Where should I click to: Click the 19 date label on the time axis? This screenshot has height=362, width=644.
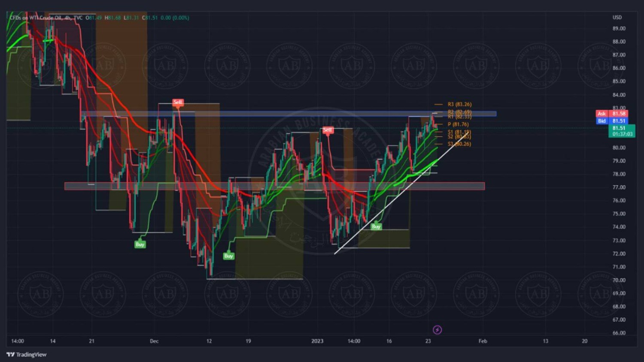pos(248,341)
